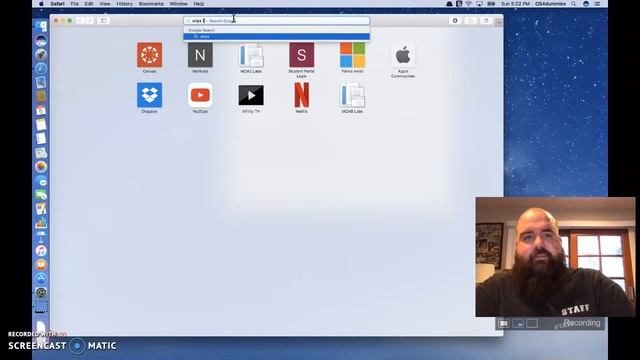
Task: Click the battery status icon
Action: point(491,4)
